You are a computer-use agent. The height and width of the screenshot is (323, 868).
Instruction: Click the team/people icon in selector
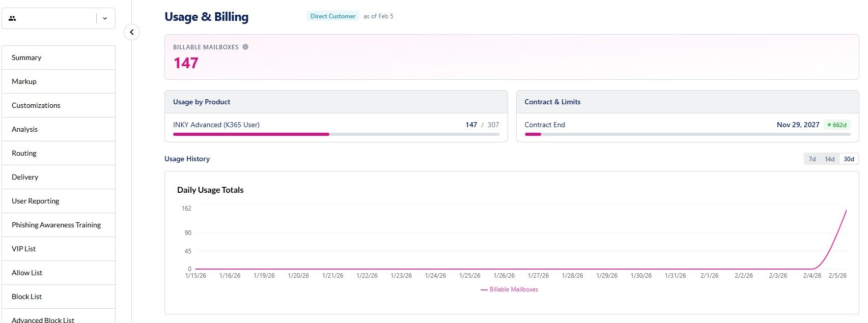(x=12, y=18)
